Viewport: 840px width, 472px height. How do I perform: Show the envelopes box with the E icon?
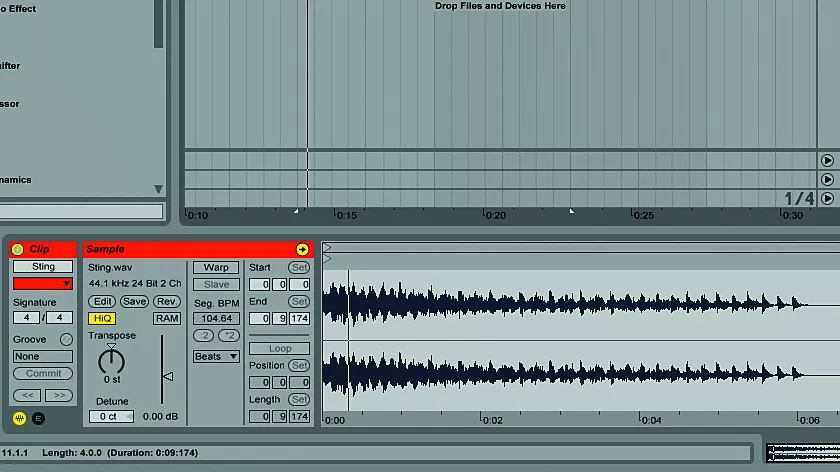click(x=38, y=418)
